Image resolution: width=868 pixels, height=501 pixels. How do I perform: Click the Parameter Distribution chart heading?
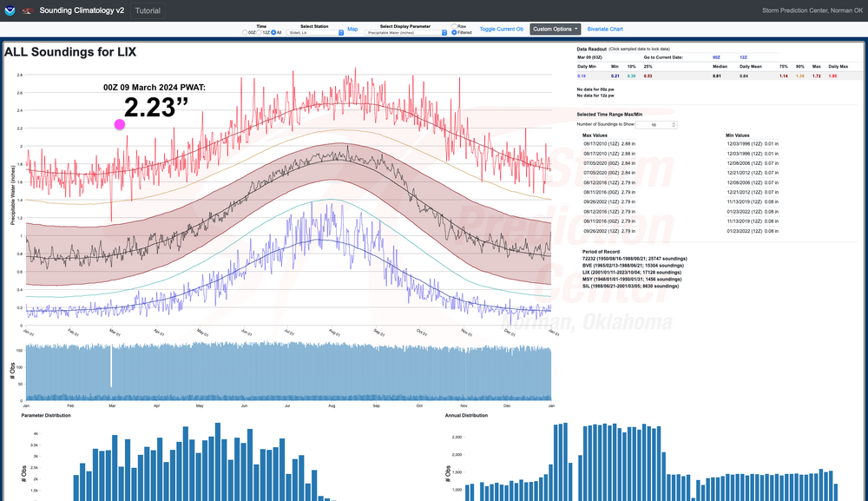pyautogui.click(x=46, y=415)
